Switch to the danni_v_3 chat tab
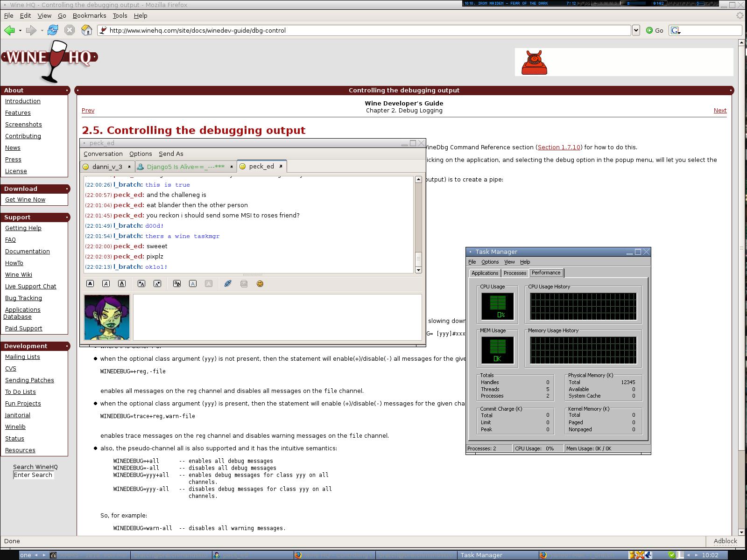747x560 pixels. [x=107, y=167]
